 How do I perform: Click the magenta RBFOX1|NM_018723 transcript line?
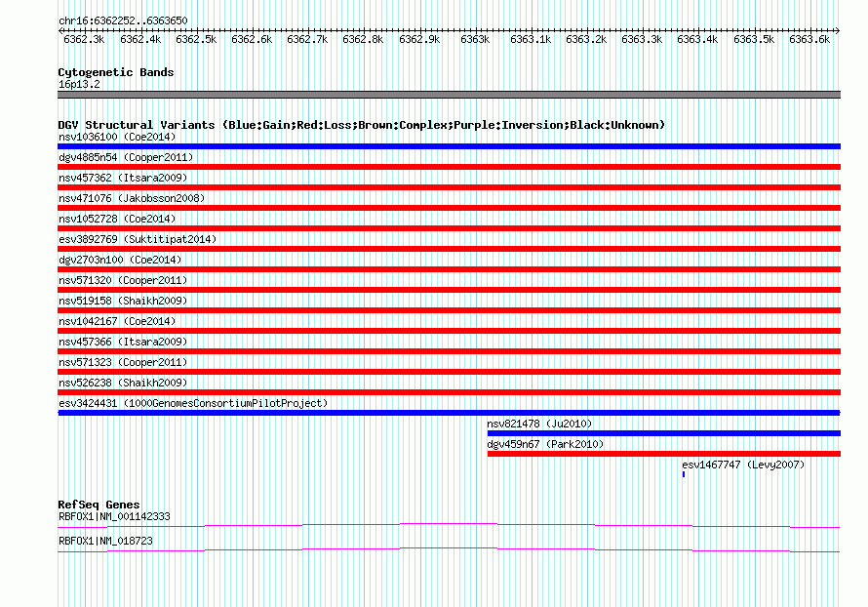pyautogui.click(x=449, y=549)
